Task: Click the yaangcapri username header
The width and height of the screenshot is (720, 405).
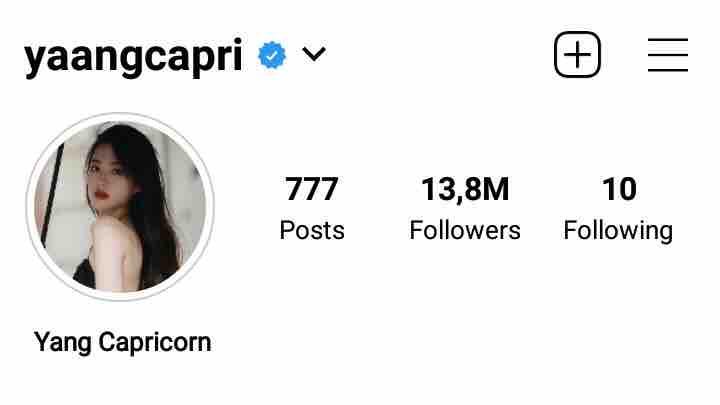Action: (133, 57)
